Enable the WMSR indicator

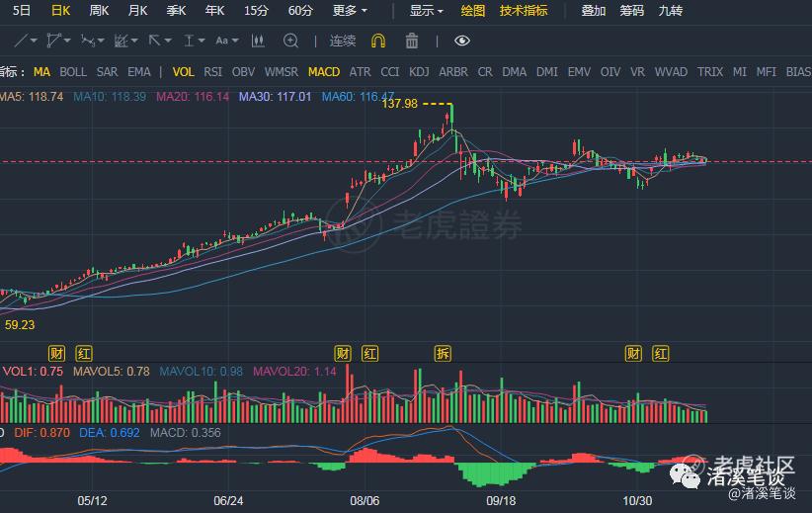[282, 72]
